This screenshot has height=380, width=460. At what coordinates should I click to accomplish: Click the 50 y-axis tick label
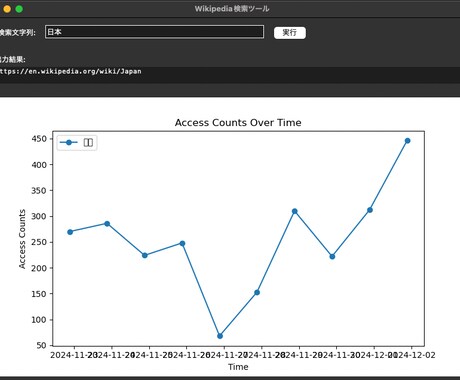[x=41, y=345]
